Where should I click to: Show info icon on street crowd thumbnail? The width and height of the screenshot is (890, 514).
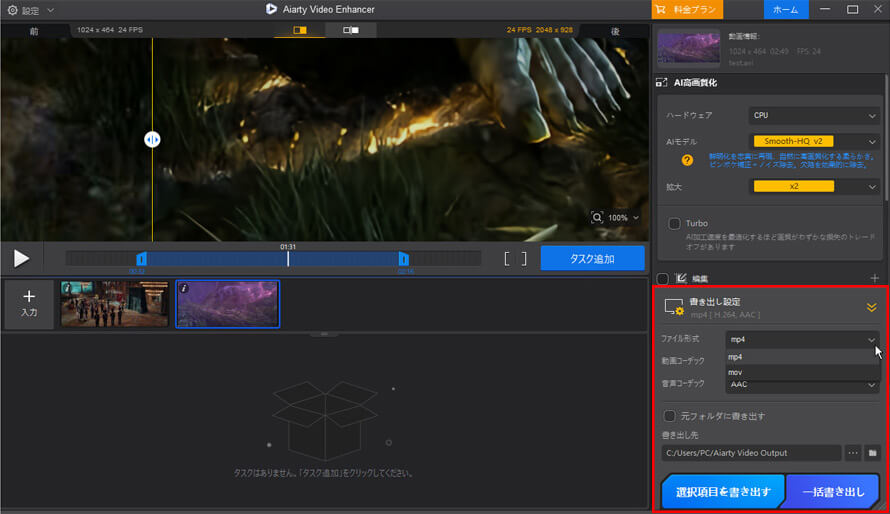68,288
